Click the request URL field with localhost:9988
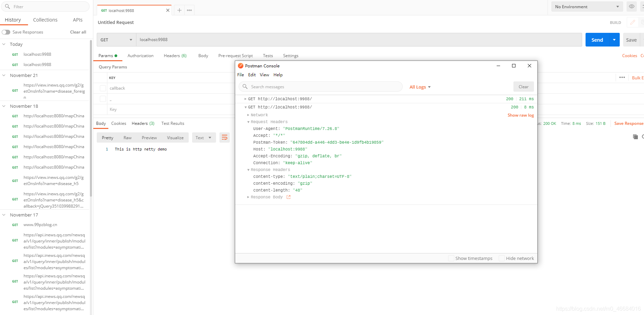644x315 pixels. [359, 40]
